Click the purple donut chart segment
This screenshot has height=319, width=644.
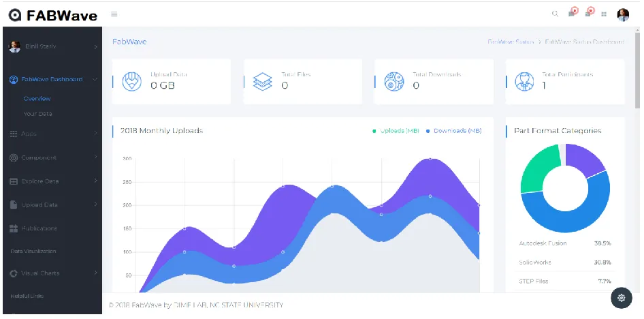tap(583, 160)
